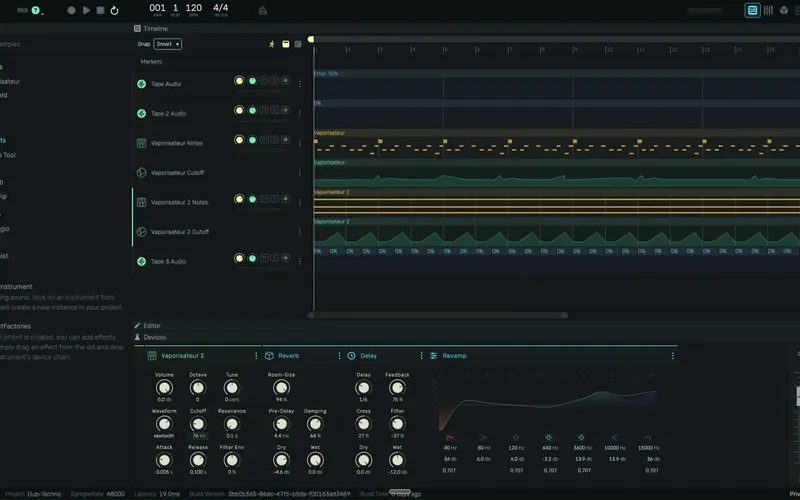The width and height of the screenshot is (800, 500).
Task: Toggle the loop button in transport
Action: [x=114, y=10]
